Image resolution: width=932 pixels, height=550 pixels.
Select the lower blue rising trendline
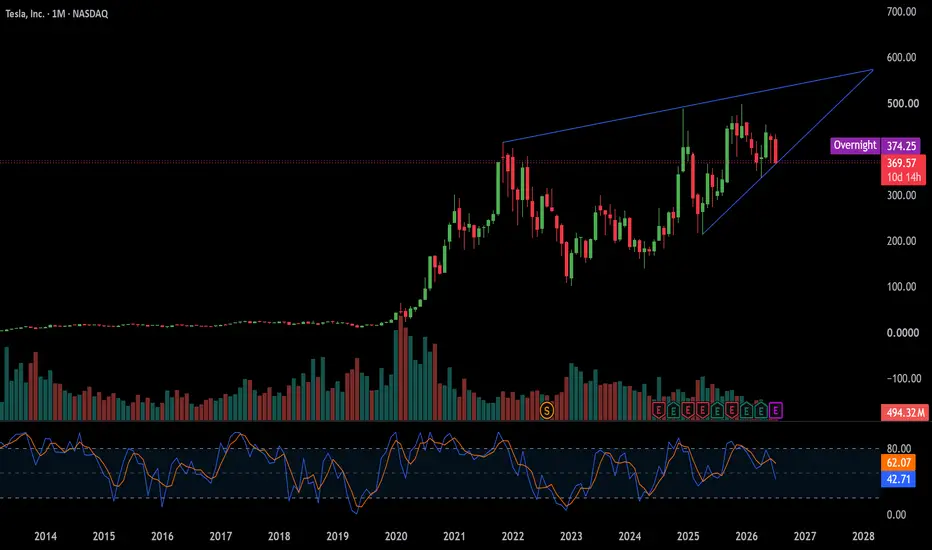[x=788, y=152]
